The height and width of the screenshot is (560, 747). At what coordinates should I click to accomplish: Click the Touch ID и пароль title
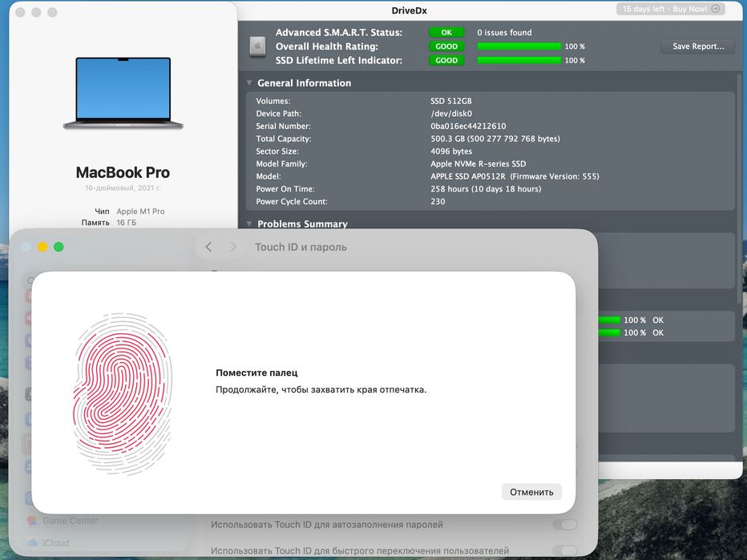click(301, 247)
